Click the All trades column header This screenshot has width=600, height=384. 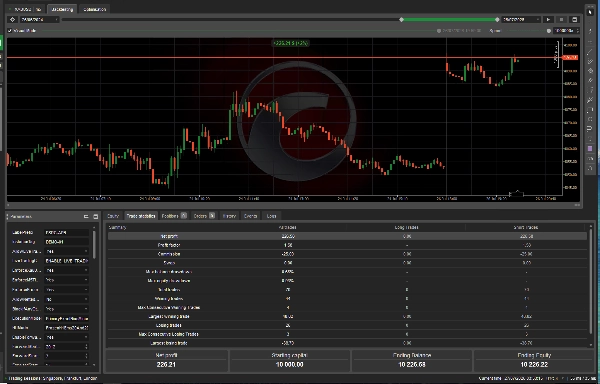(x=288, y=227)
